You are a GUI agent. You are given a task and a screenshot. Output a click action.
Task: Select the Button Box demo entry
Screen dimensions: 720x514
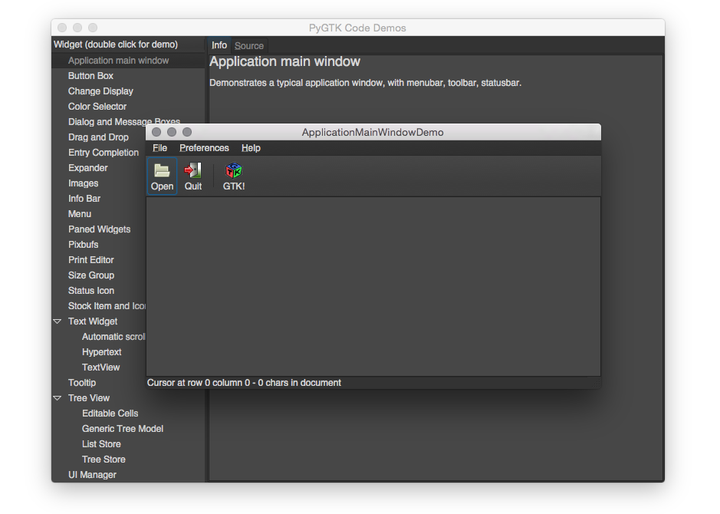coord(90,76)
